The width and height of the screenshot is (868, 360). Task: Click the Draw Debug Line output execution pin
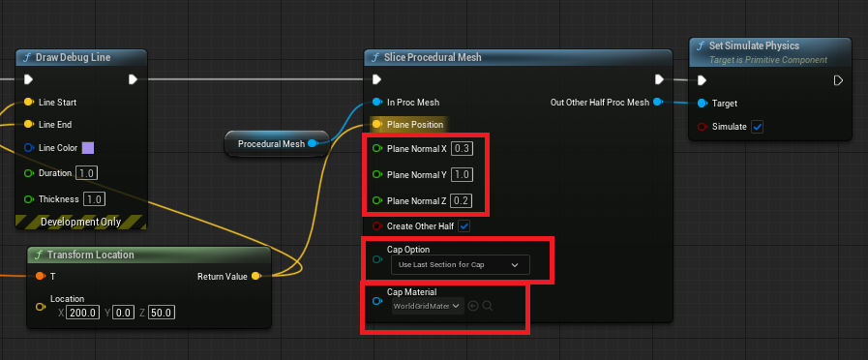point(133,79)
